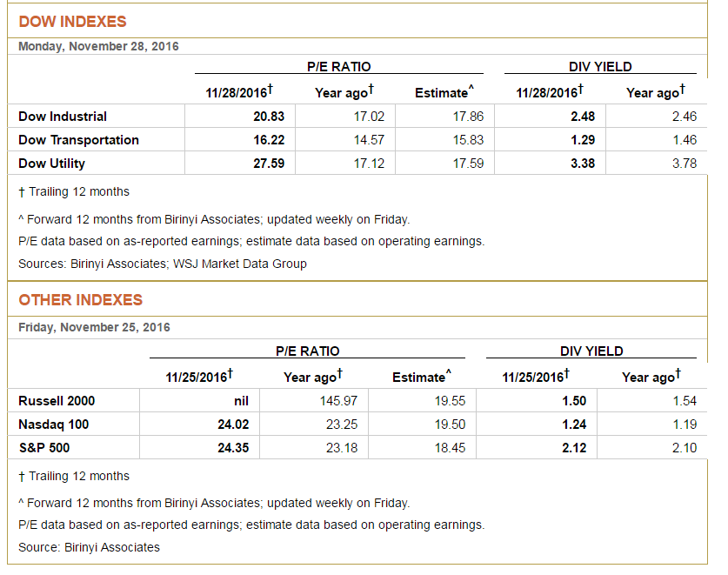The width and height of the screenshot is (728, 575).
Task: Select the Dow Transportation row label
Action: click(78, 140)
